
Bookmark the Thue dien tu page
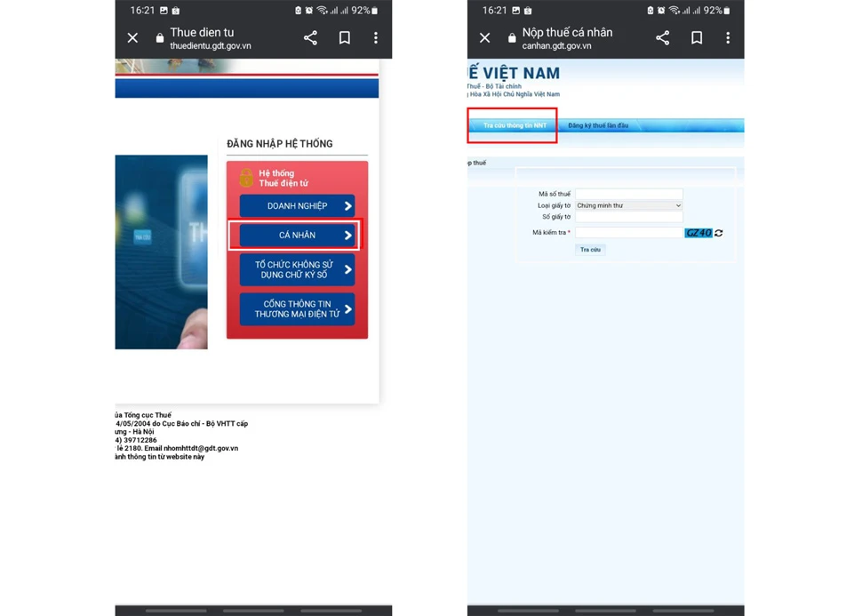tap(344, 38)
